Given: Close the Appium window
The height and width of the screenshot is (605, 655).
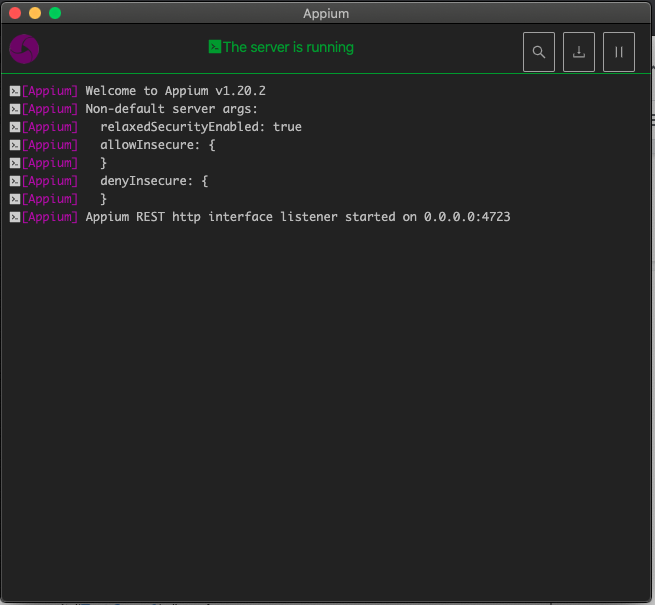Looking at the screenshot, I should pos(15,13).
